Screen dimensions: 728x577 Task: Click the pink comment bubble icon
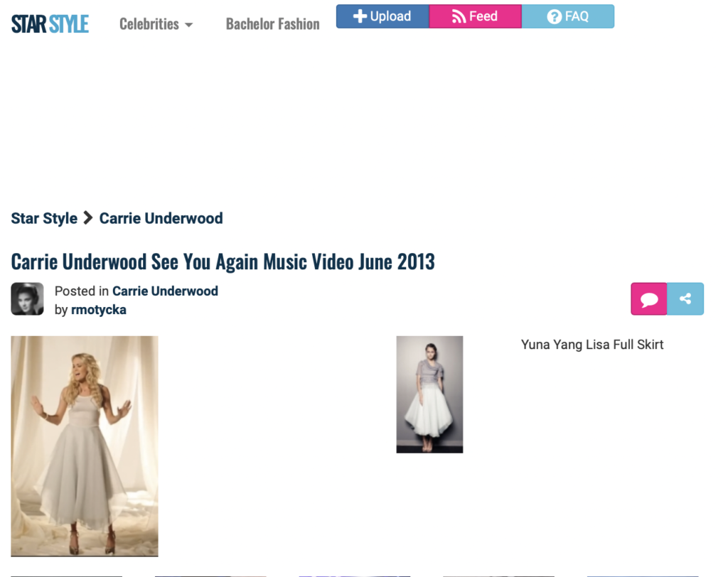click(x=649, y=299)
